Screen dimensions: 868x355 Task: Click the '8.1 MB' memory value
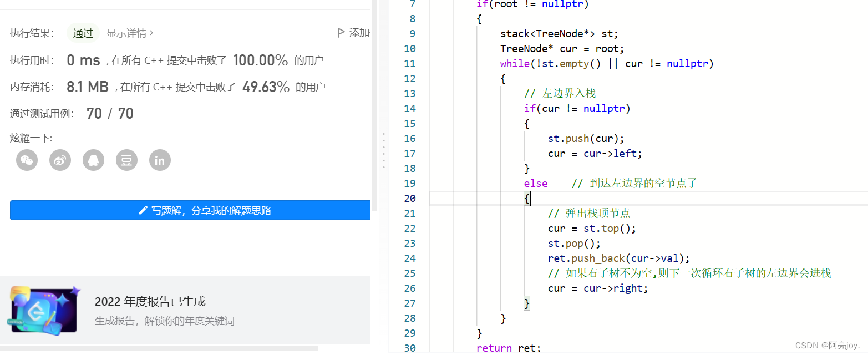click(x=87, y=87)
